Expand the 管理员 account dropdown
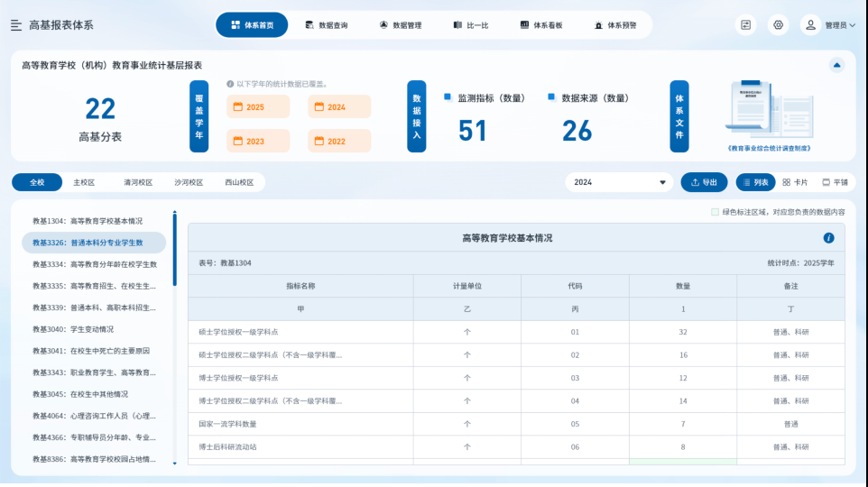The width and height of the screenshot is (868, 487). 840,25
